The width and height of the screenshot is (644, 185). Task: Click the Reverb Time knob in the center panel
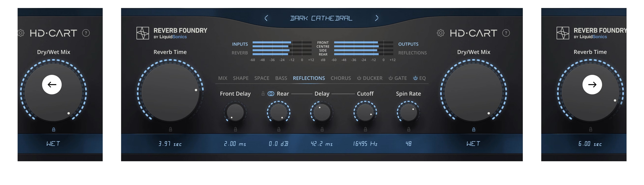coord(170,93)
